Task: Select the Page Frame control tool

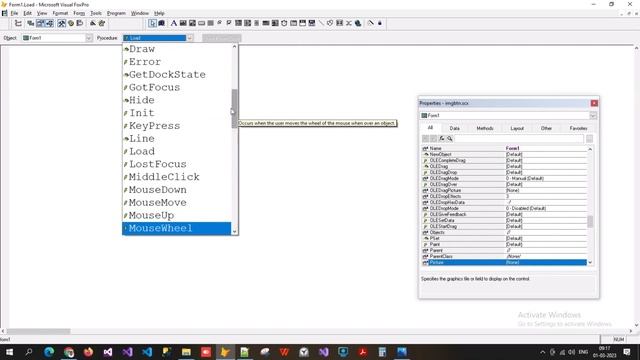Action: coord(293,23)
